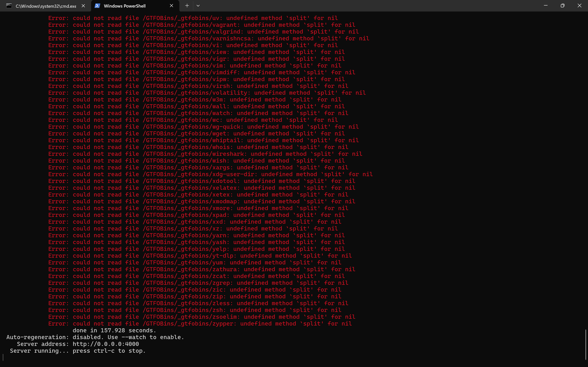Click the text cursor on the last line
This screenshot has width=588, height=367.
3,357
